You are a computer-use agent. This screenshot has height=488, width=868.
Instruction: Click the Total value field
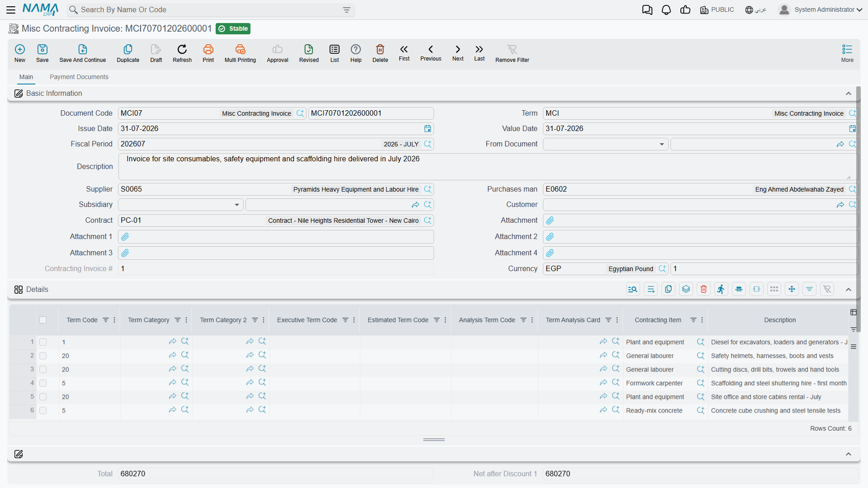click(x=276, y=474)
